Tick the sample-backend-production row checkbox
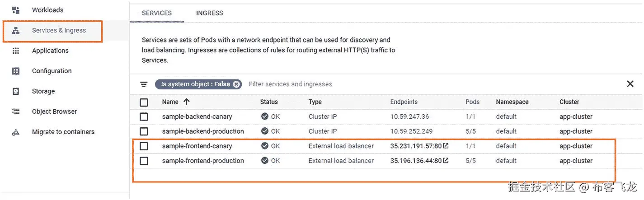Image resolution: width=644 pixels, height=200 pixels. coord(144,131)
